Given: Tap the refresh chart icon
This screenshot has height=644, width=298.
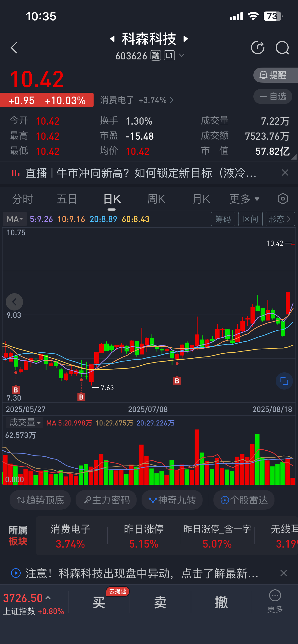Looking at the screenshot, I should pyautogui.click(x=258, y=47).
